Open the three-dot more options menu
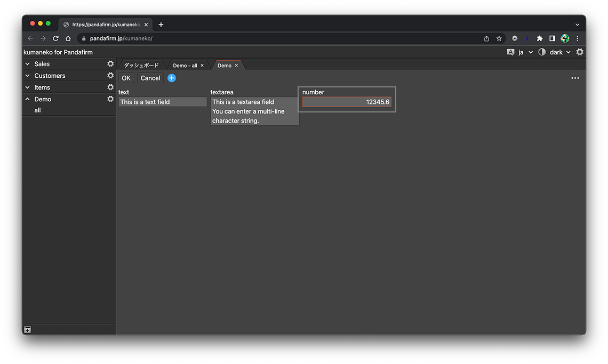This screenshot has height=364, width=608. click(575, 78)
